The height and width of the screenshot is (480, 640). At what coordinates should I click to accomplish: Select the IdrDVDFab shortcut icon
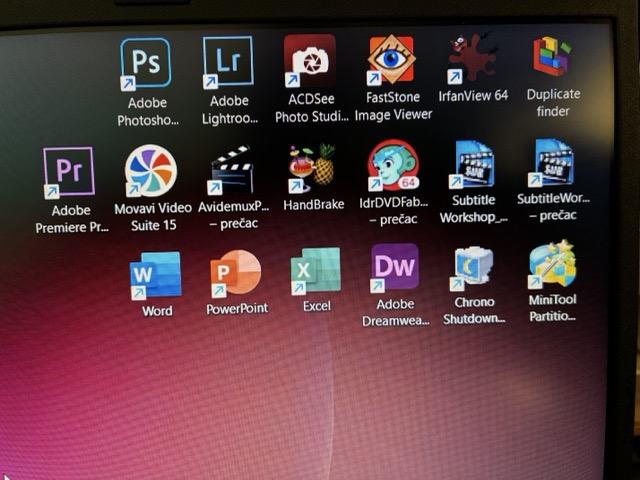(x=393, y=166)
